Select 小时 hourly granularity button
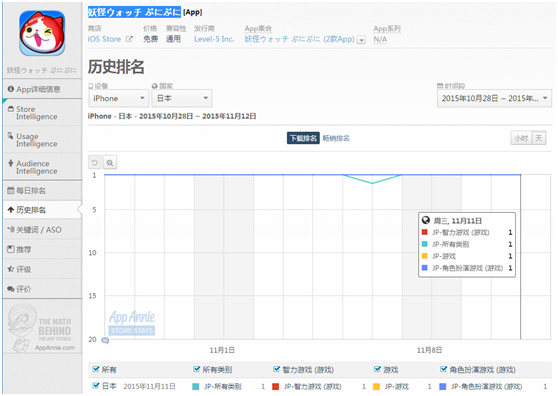The image size is (558, 396). pyautogui.click(x=521, y=138)
